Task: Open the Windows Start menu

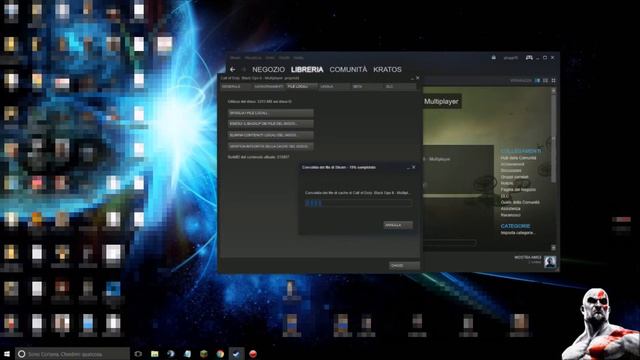Action: 7,354
